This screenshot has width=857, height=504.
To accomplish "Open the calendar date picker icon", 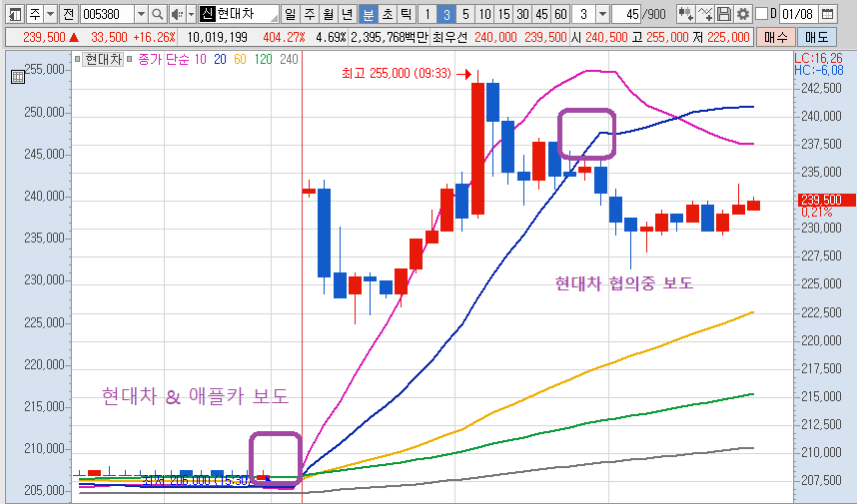I will (827, 14).
